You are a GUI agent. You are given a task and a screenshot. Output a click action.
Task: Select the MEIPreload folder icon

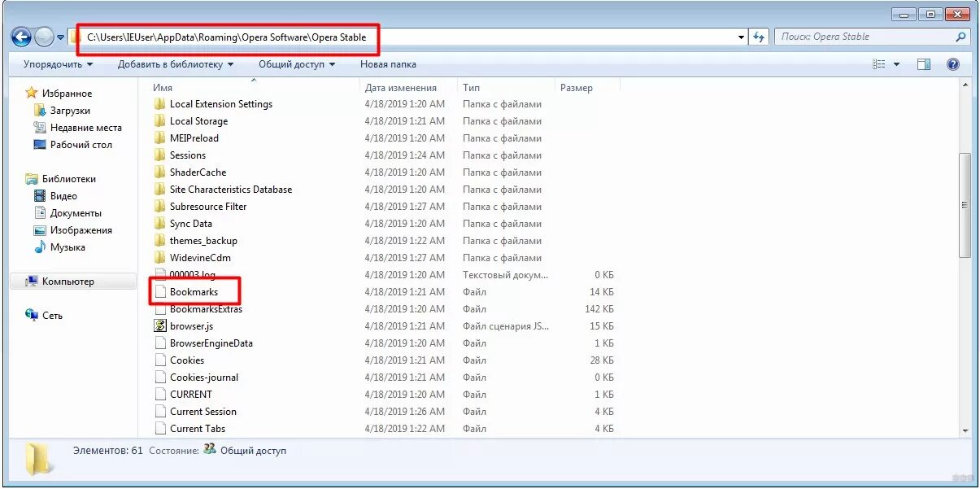(159, 138)
